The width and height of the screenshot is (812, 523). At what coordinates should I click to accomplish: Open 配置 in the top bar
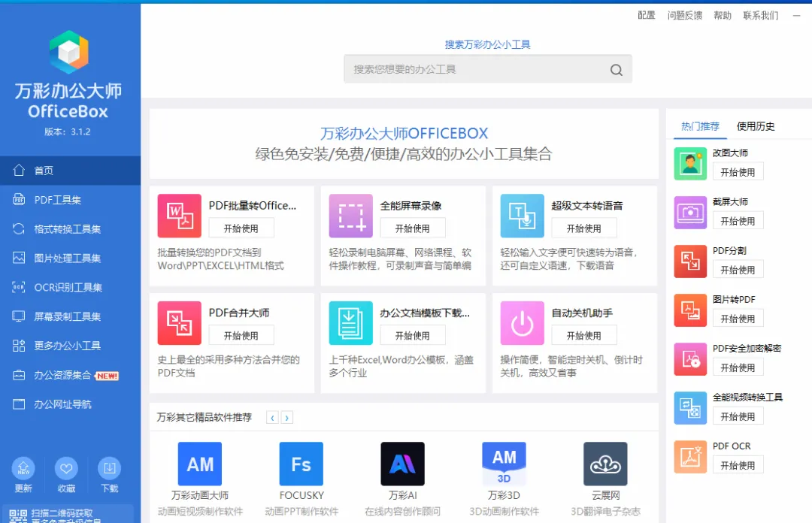pos(647,16)
